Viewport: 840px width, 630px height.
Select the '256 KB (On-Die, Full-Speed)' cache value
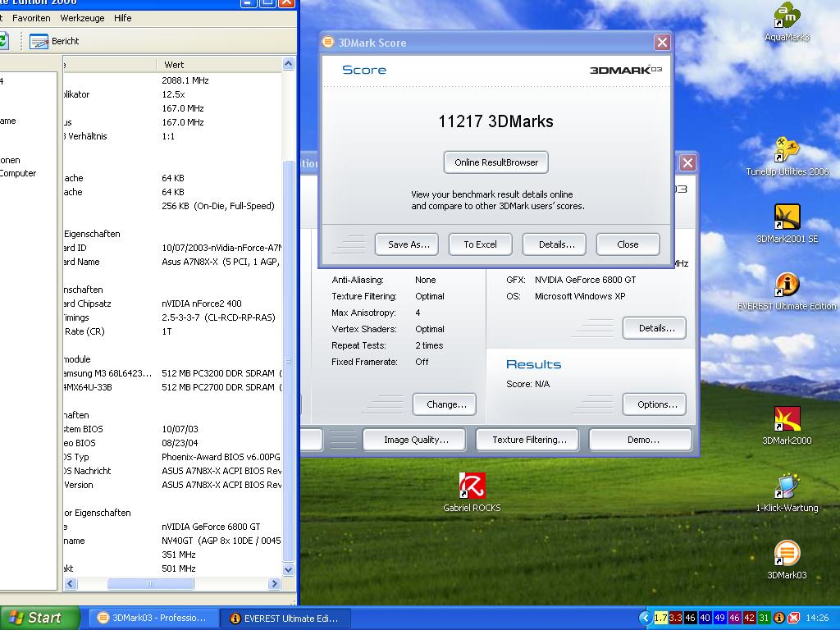[218, 206]
